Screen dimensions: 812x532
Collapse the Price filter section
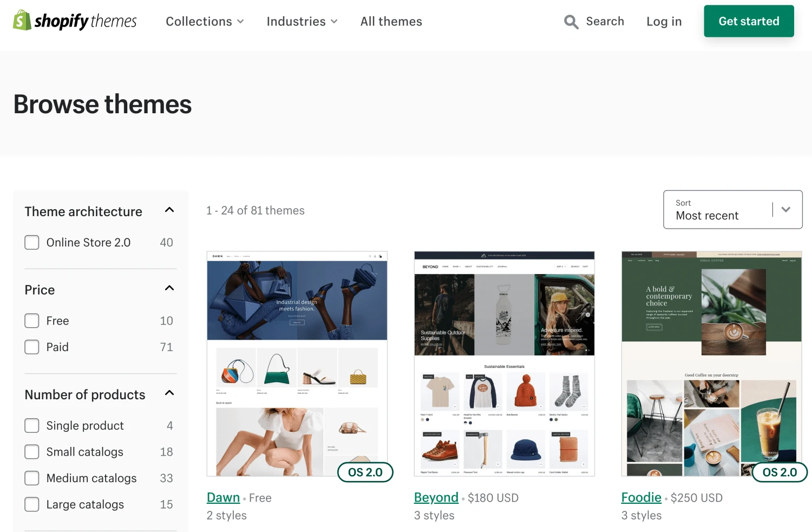[x=169, y=288]
